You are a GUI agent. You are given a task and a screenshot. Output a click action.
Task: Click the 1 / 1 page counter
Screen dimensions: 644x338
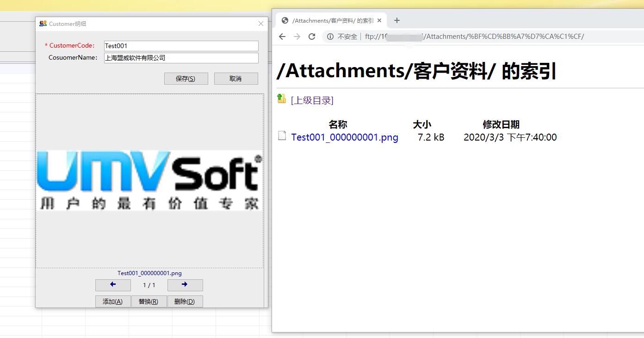pyautogui.click(x=149, y=285)
